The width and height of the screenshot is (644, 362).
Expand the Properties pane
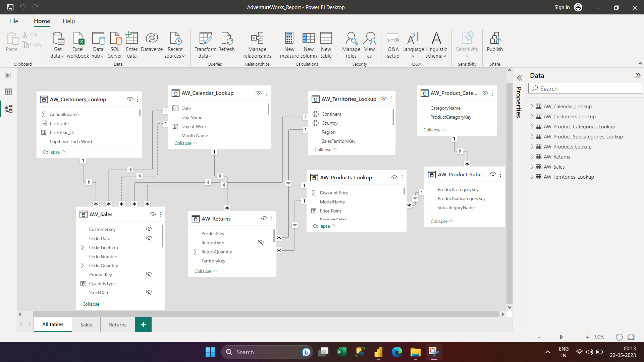click(x=519, y=78)
